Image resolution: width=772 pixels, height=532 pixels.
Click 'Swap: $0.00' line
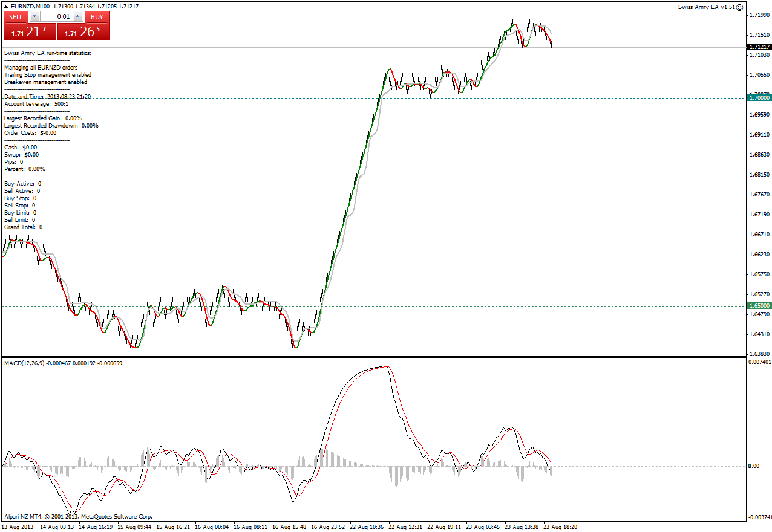coord(21,155)
